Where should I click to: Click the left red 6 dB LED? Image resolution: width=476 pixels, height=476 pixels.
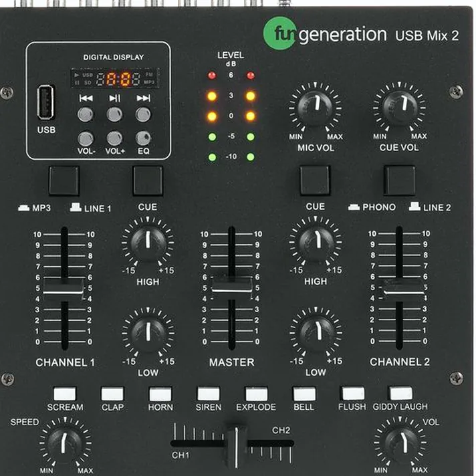click(x=212, y=75)
